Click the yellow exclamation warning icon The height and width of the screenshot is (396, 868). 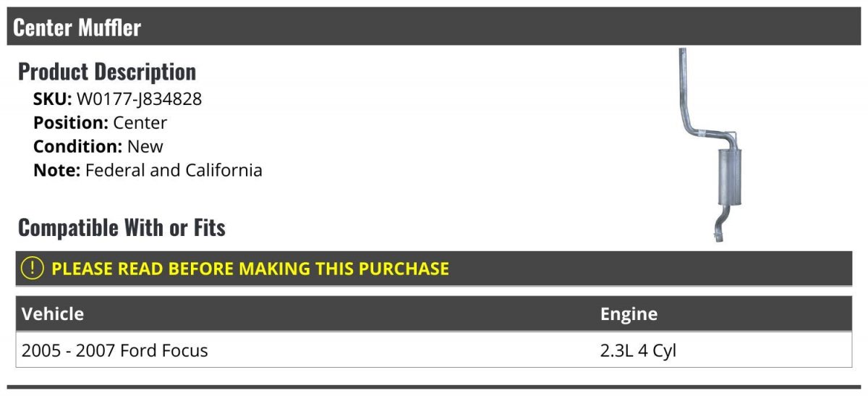click(32, 268)
